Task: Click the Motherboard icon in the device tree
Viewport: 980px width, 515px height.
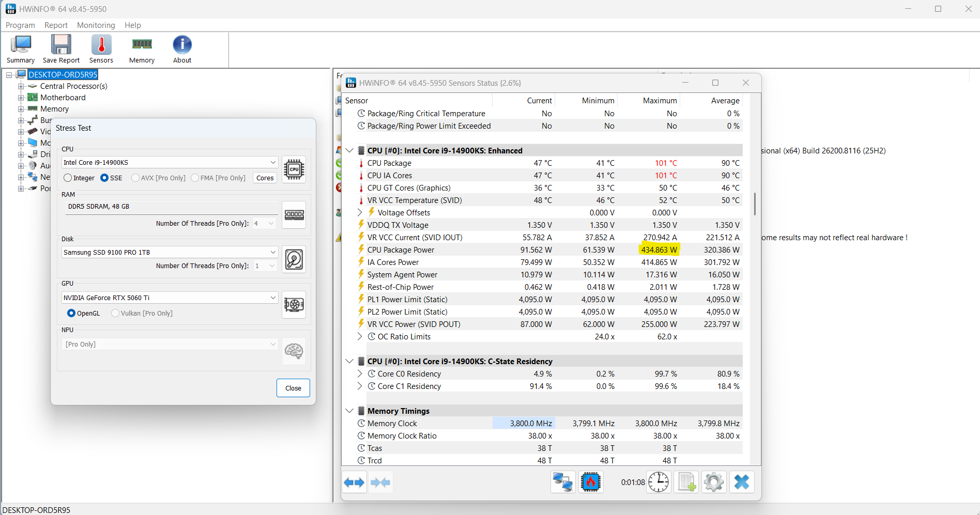Action: click(33, 97)
